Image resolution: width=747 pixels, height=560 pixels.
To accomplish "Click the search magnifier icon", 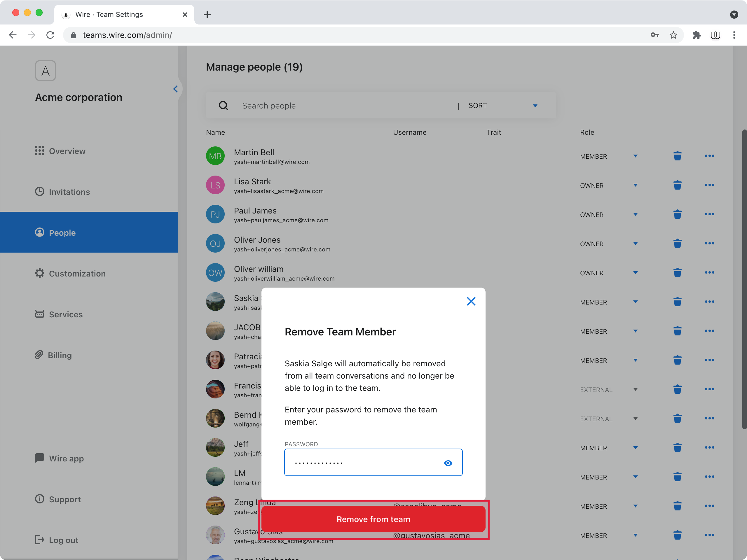I will pyautogui.click(x=223, y=106).
